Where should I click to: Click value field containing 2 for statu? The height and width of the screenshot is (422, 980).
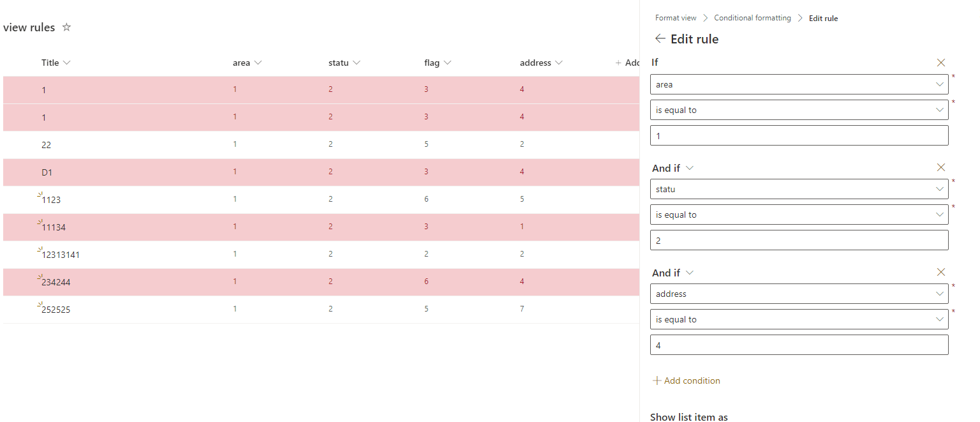point(799,240)
